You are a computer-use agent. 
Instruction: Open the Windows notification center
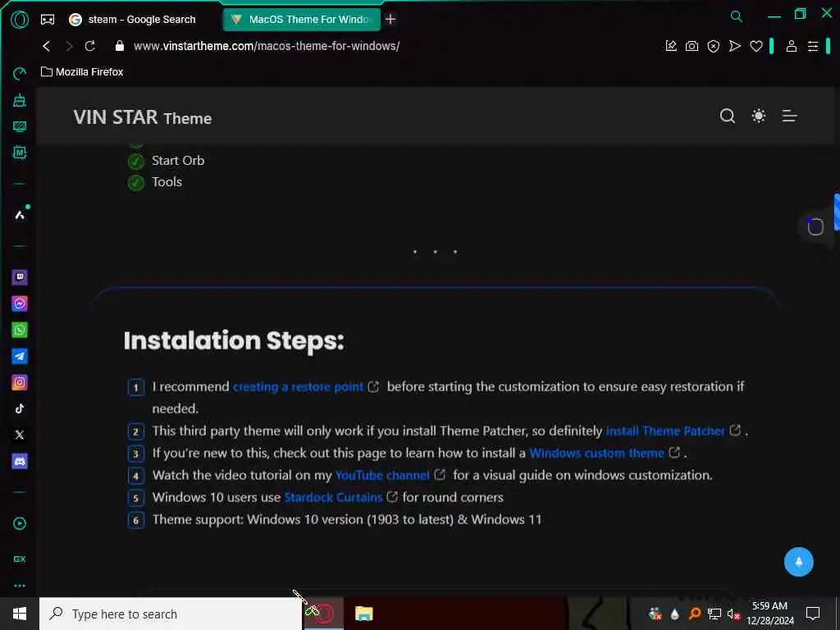click(x=813, y=614)
